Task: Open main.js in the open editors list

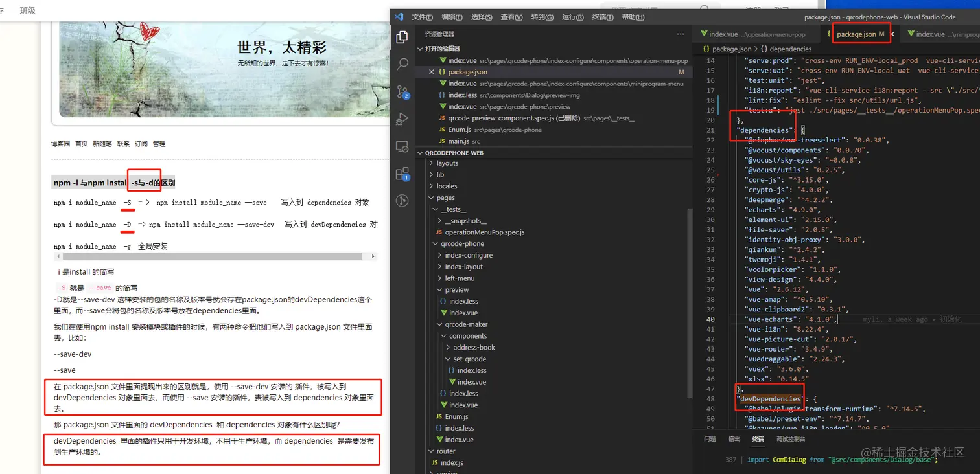Action: [459, 141]
